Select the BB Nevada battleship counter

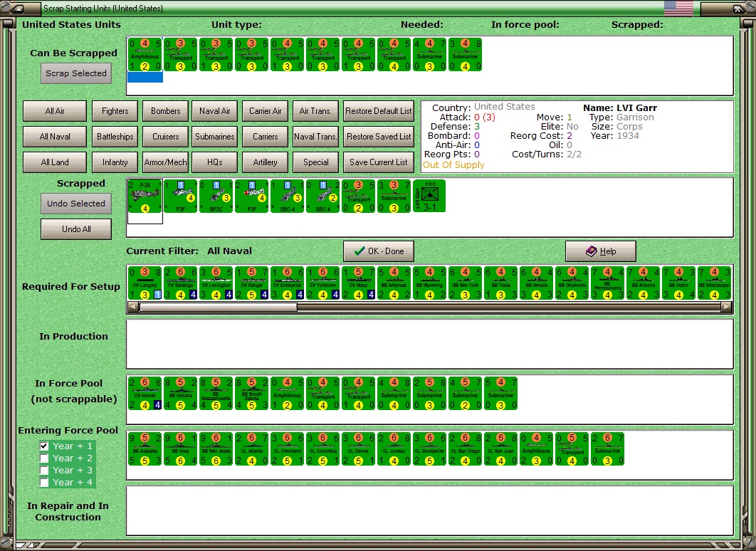pyautogui.click(x=536, y=283)
